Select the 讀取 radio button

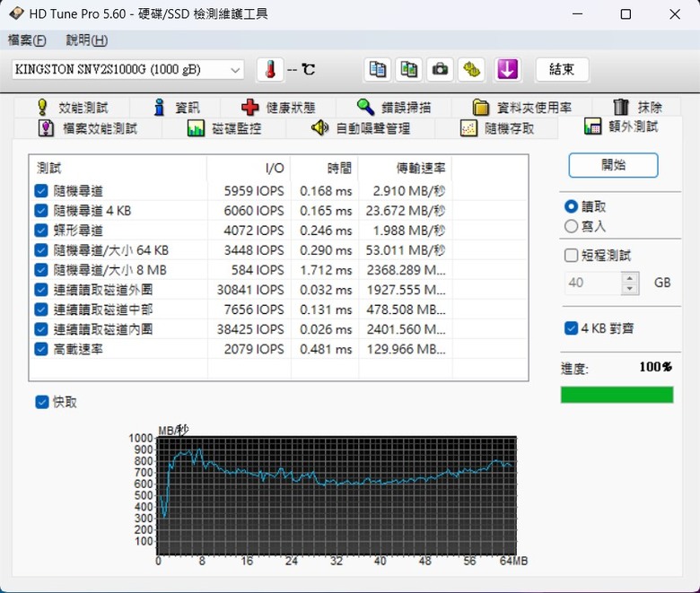[x=572, y=206]
